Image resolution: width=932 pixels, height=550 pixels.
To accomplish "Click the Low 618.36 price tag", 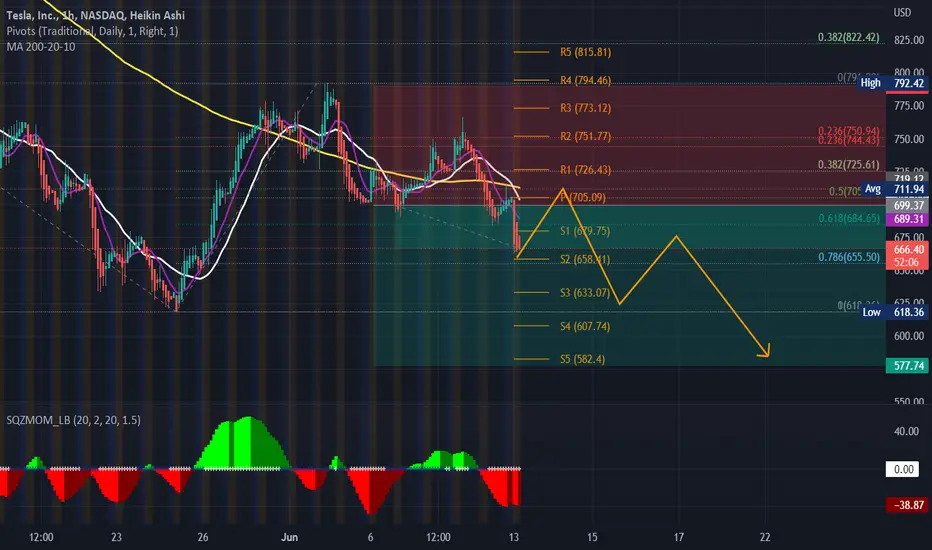I will click(x=895, y=312).
